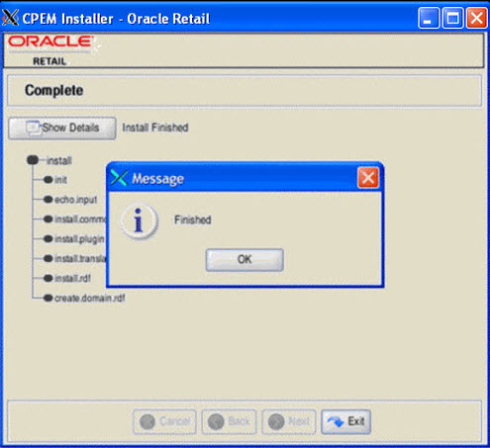490x448 pixels.
Task: Close the CPEM Installer window
Action: [x=477, y=19]
